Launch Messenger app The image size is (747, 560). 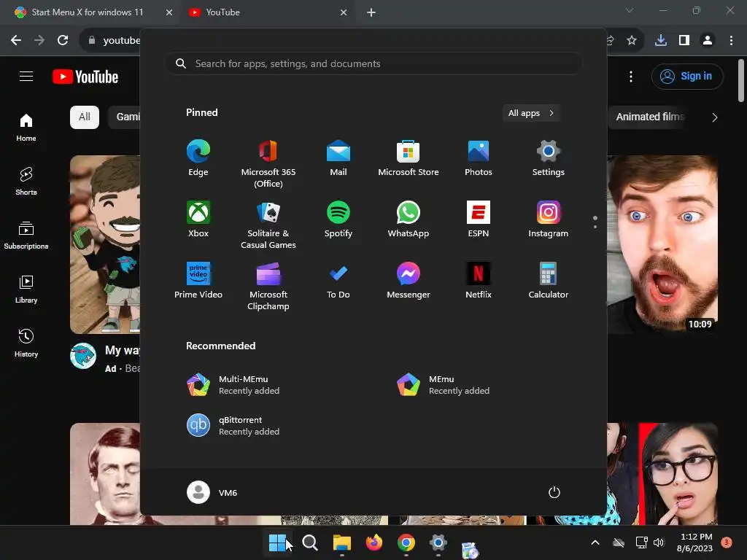tap(409, 281)
